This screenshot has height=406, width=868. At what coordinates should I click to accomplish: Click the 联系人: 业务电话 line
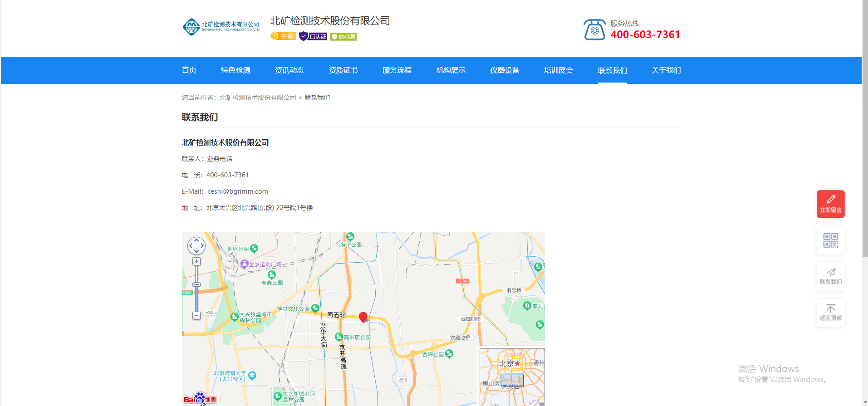[x=207, y=159]
